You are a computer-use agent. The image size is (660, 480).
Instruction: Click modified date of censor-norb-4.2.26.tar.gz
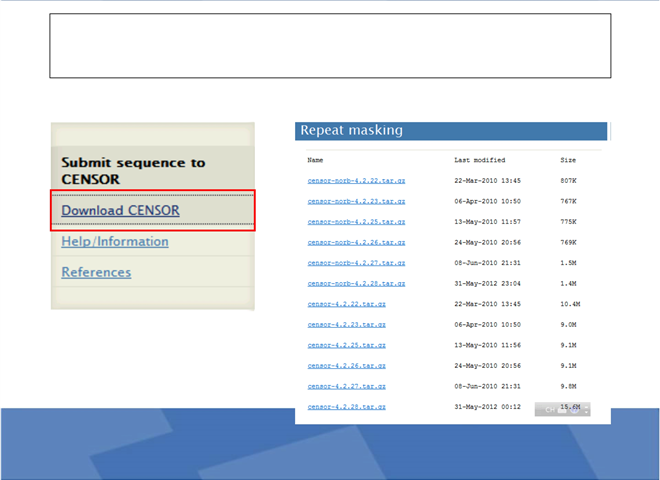point(487,243)
